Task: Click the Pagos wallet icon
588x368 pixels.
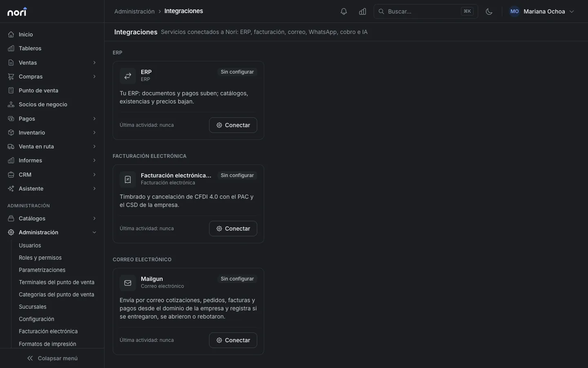Action: [11, 119]
